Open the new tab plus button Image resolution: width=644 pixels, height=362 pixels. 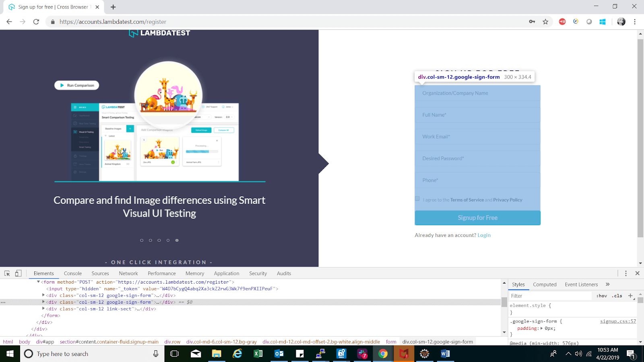point(113,7)
